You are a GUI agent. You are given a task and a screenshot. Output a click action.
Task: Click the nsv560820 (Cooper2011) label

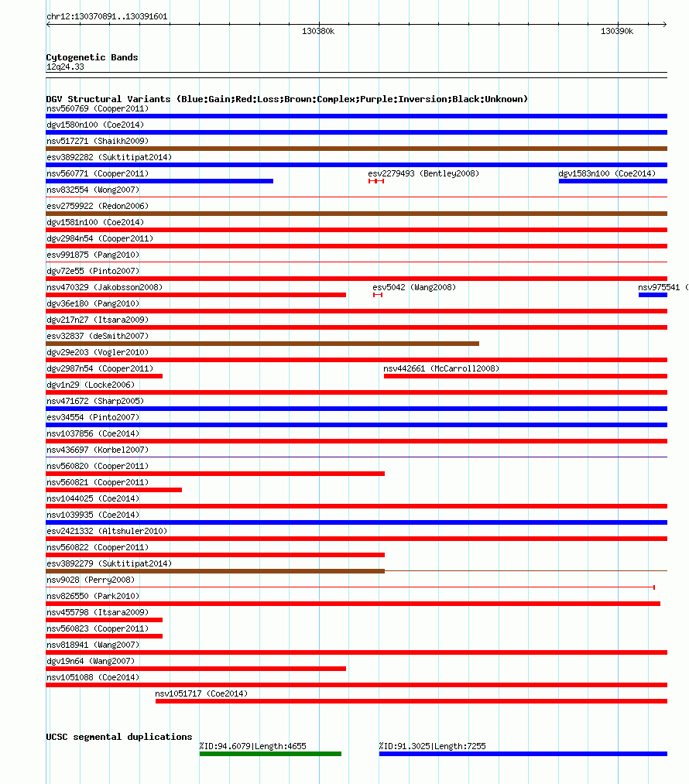tap(98, 466)
